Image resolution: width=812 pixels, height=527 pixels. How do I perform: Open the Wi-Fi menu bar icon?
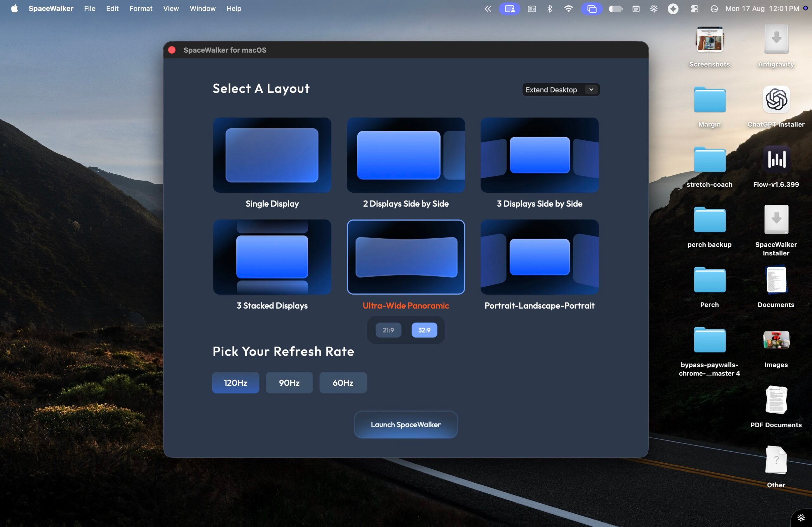click(x=568, y=9)
